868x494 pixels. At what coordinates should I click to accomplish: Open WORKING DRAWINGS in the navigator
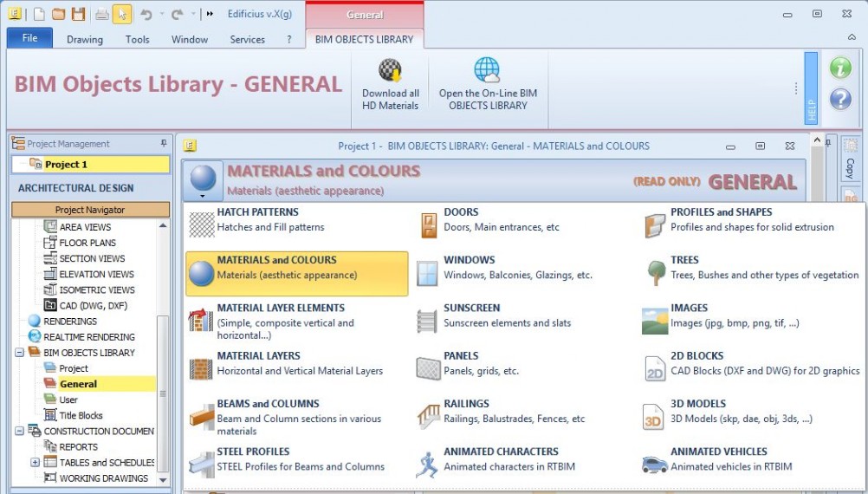click(103, 478)
